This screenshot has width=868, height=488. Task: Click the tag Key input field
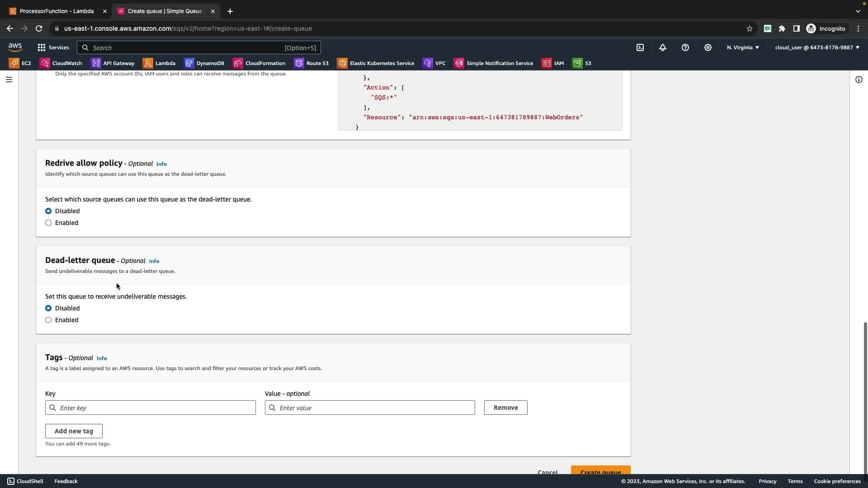(x=151, y=408)
